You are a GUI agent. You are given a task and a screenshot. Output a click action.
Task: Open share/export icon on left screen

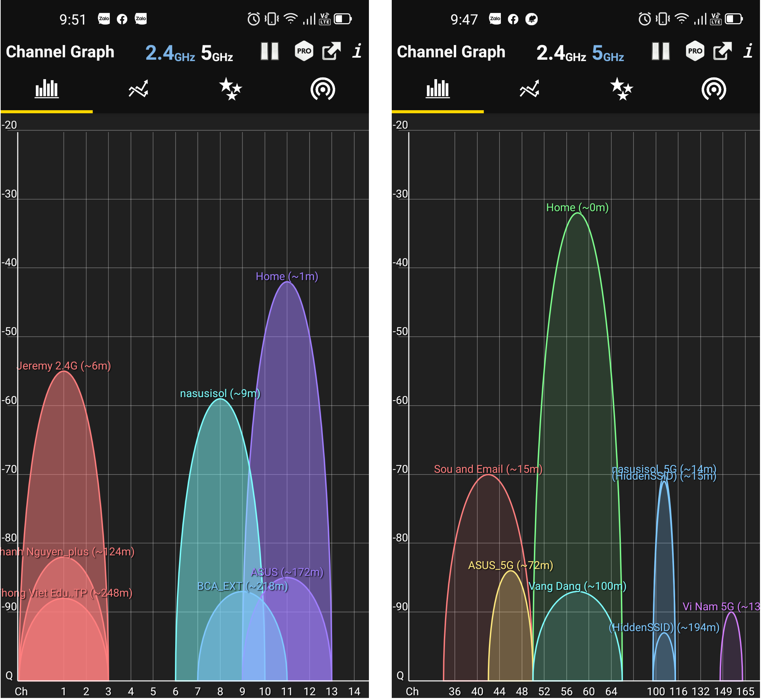coord(331,51)
